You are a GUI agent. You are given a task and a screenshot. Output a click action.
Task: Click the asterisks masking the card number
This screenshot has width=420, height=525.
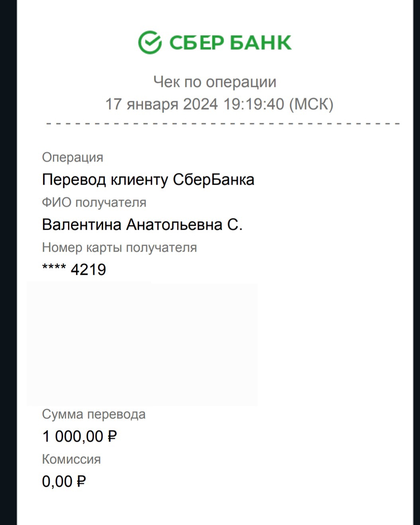(x=54, y=268)
